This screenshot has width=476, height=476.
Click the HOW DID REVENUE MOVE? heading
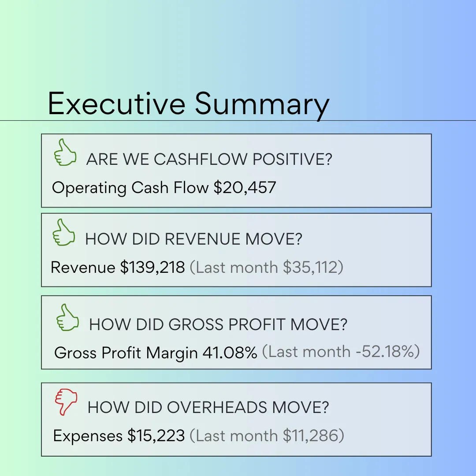pyautogui.click(x=193, y=239)
